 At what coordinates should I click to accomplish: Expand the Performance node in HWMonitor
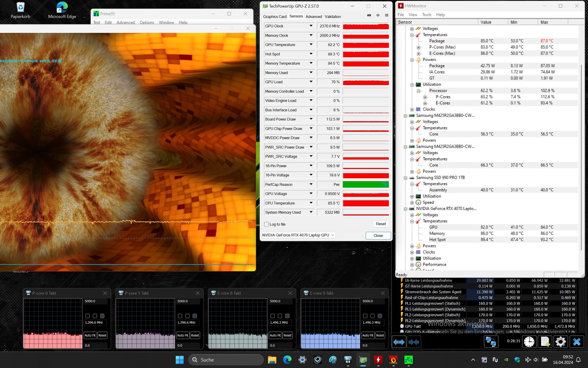tap(412, 265)
